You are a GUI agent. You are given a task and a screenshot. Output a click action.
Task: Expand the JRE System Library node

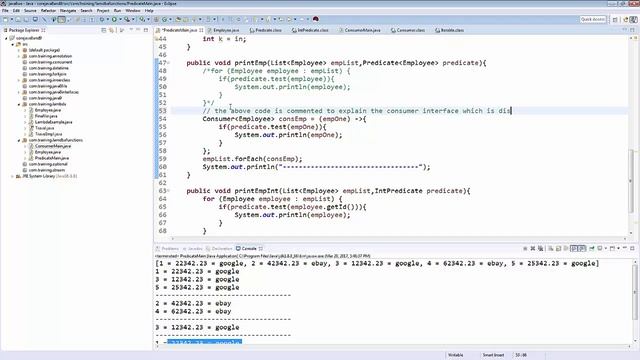(x=12, y=176)
